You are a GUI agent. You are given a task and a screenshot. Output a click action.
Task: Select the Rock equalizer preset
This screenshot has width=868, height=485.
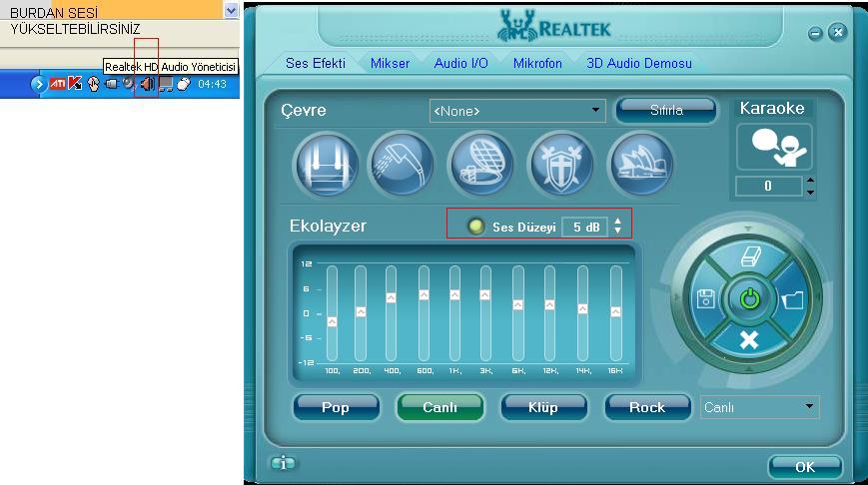point(647,407)
